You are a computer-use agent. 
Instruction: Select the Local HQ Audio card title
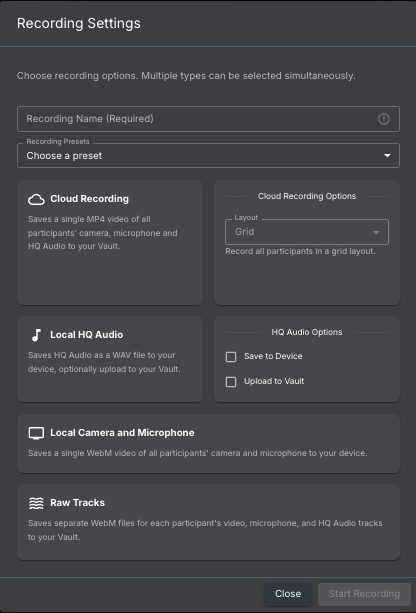[86, 335]
